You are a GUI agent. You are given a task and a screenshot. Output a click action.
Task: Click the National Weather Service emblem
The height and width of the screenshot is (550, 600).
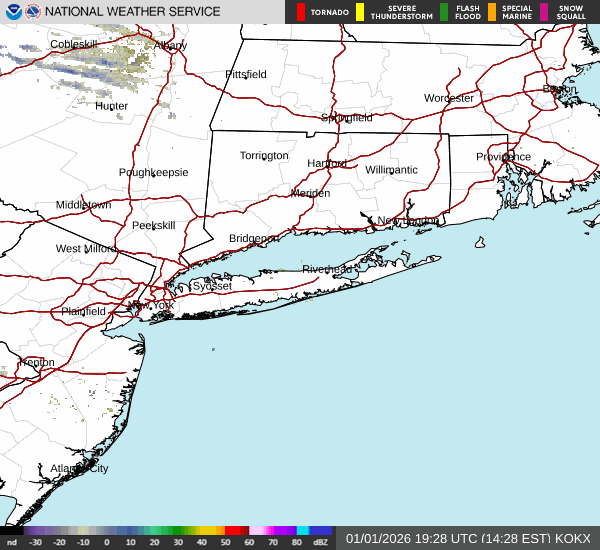coord(34,12)
